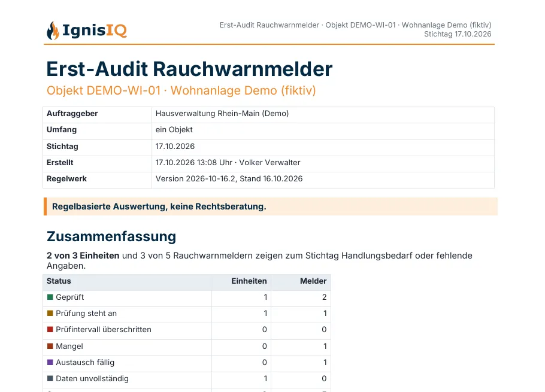The height and width of the screenshot is (392, 545).
Task: Click the Stichtag value 17.10.2026 in table
Action: (175, 146)
